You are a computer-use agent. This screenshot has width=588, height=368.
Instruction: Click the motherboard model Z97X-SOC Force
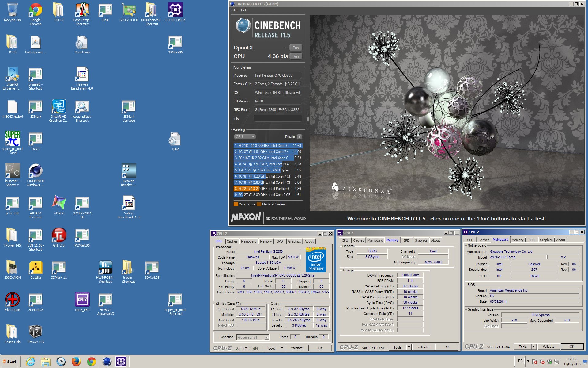(x=517, y=257)
